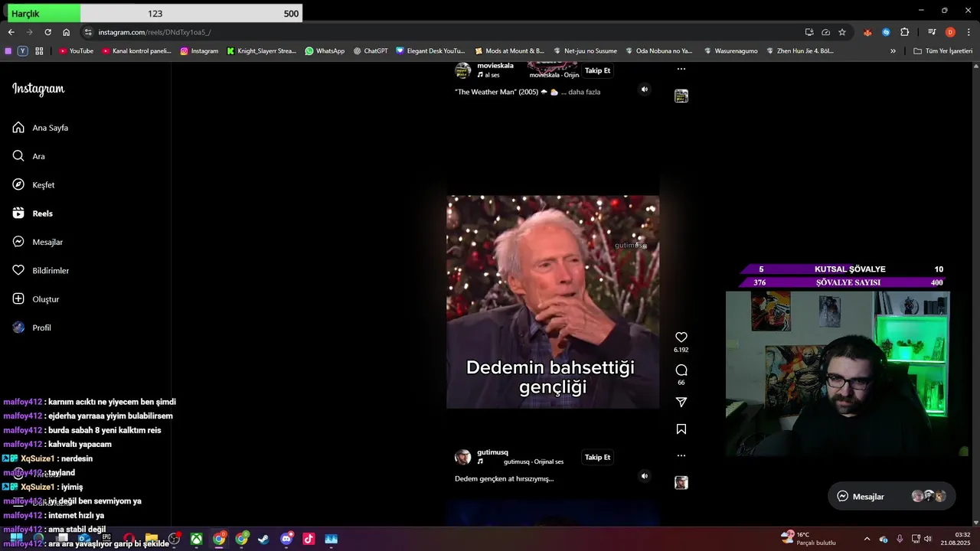Like the Clint Eastwood reel with heart icon
This screenshot has width=980, height=551.
[x=681, y=337]
